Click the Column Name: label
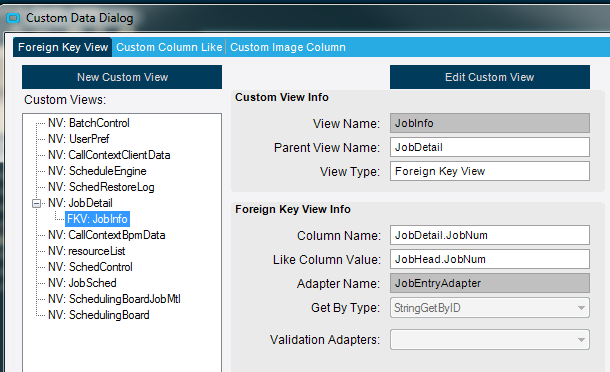 coord(339,235)
